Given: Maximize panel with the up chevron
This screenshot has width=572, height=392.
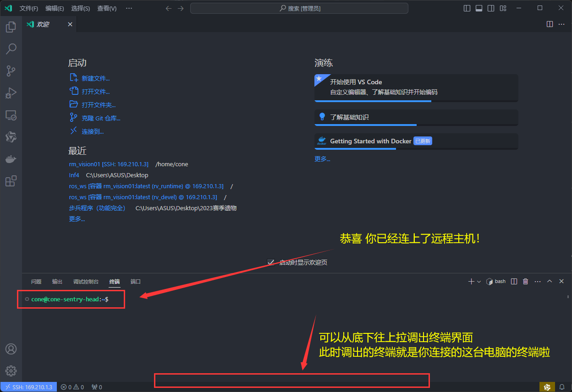Looking at the screenshot, I should click(550, 281).
